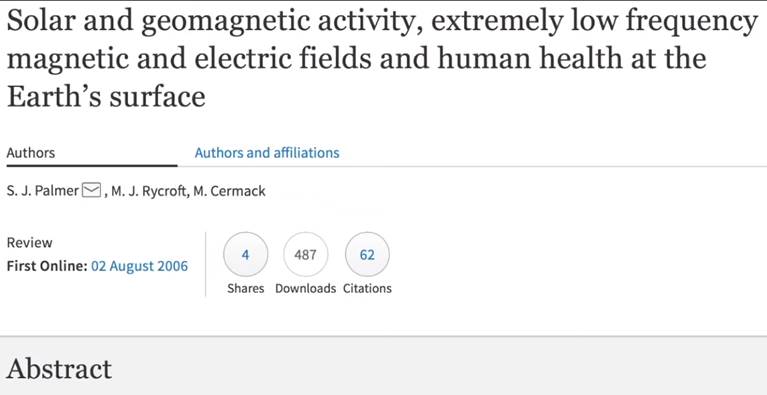Click the First Online label
Viewport: 767px width, 395px height.
pos(47,266)
